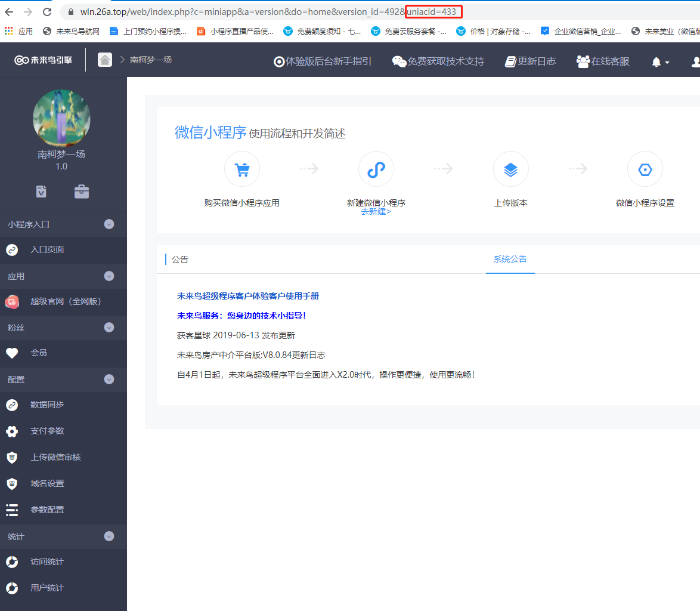Image resolution: width=700 pixels, height=611 pixels.
Task: Open 在线客服 in top nav
Action: point(603,61)
